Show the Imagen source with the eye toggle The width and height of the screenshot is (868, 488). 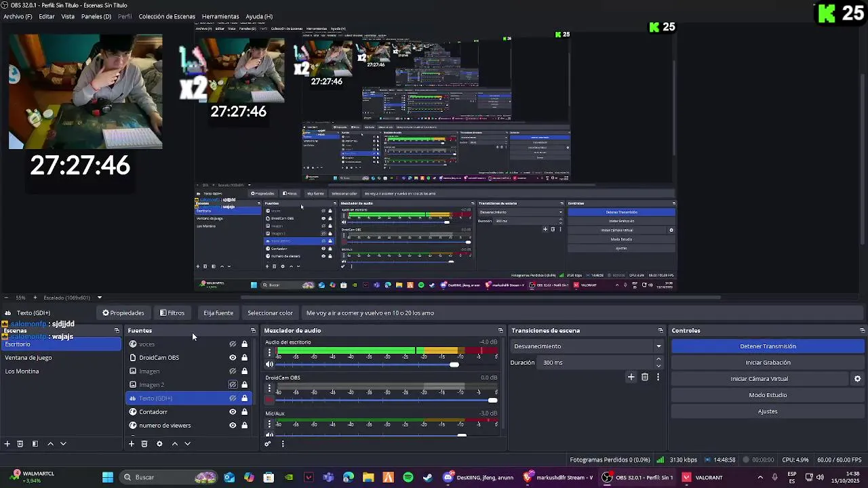(233, 371)
